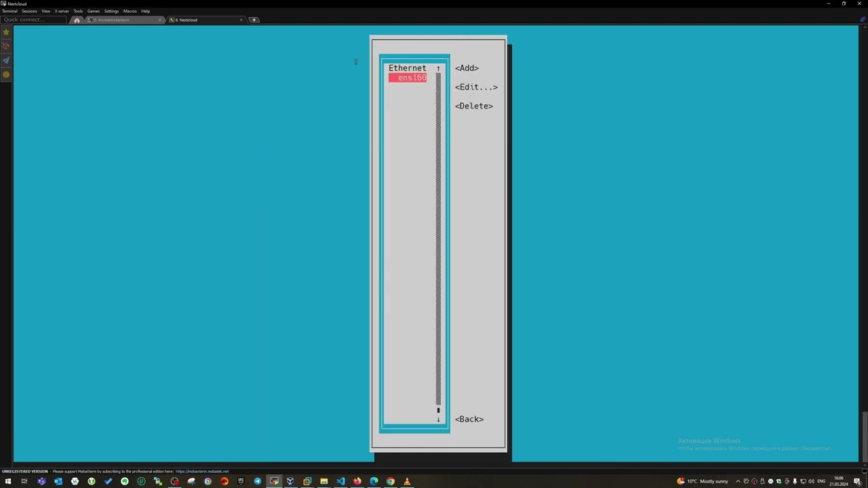Close the Nextcloud session tab
This screenshot has height=488, width=868.
[241, 20]
